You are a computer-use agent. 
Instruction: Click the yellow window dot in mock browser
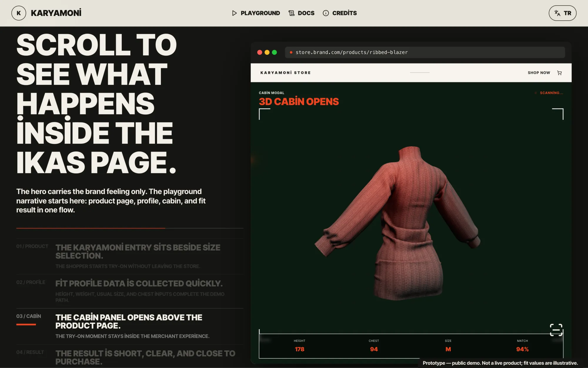coord(267,52)
